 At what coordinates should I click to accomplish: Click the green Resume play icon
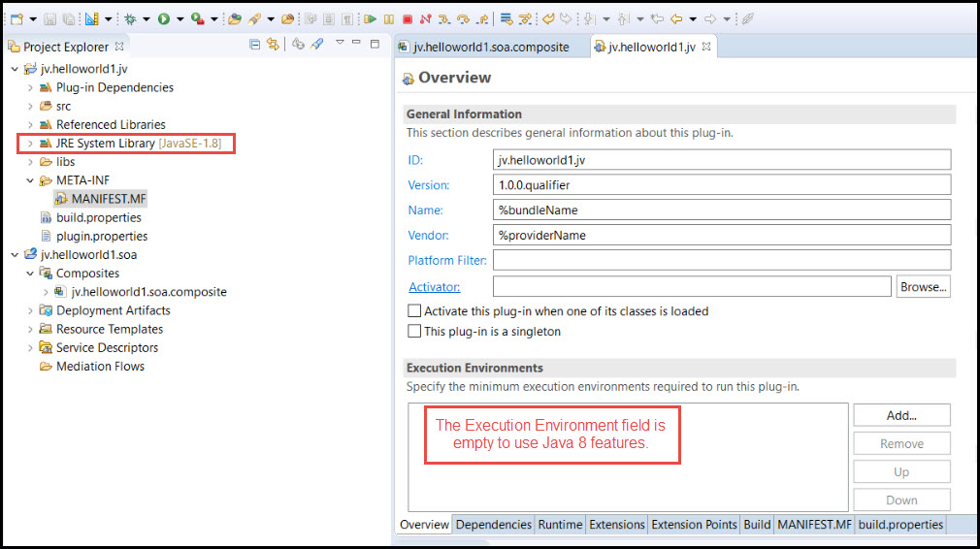click(370, 18)
